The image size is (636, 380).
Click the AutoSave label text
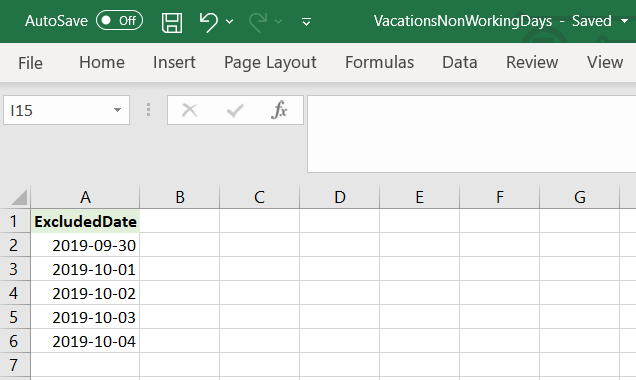(56, 21)
